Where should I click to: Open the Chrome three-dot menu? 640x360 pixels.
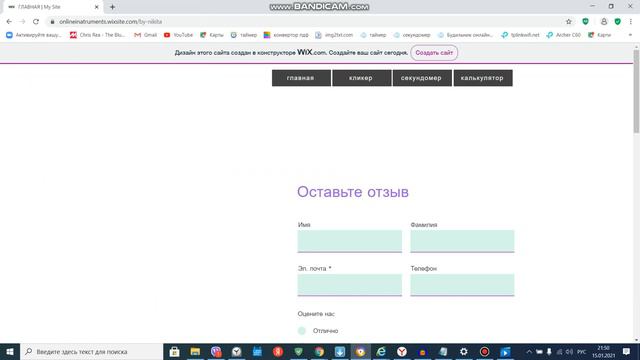[631, 22]
